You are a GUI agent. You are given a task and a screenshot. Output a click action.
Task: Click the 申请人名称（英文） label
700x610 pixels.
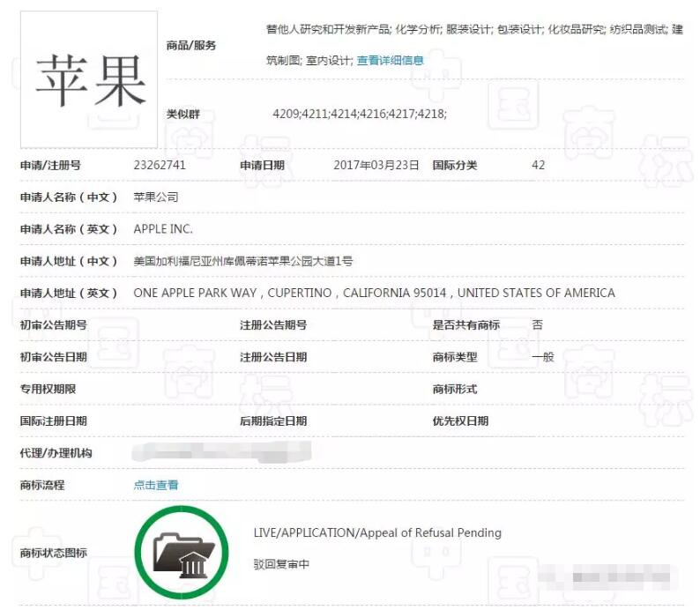click(x=69, y=229)
